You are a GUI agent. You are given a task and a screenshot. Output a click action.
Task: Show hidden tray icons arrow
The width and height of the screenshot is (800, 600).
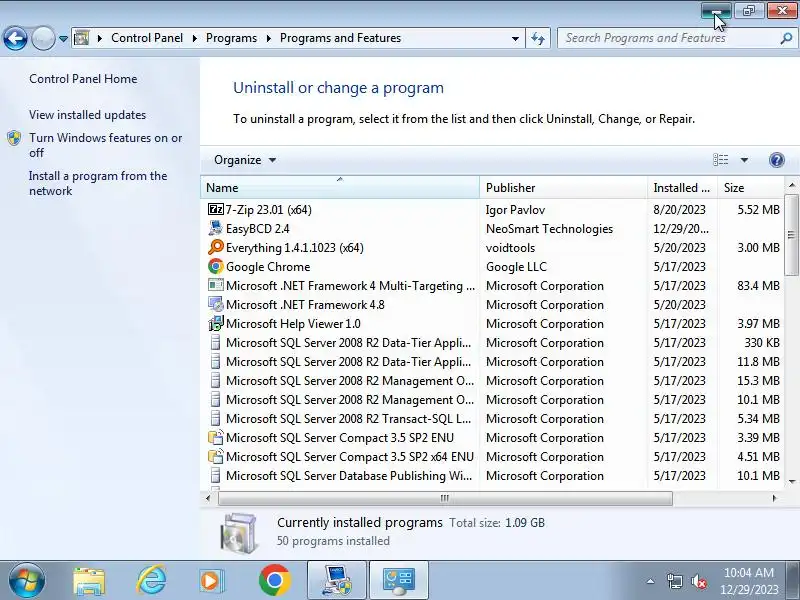[x=650, y=581]
